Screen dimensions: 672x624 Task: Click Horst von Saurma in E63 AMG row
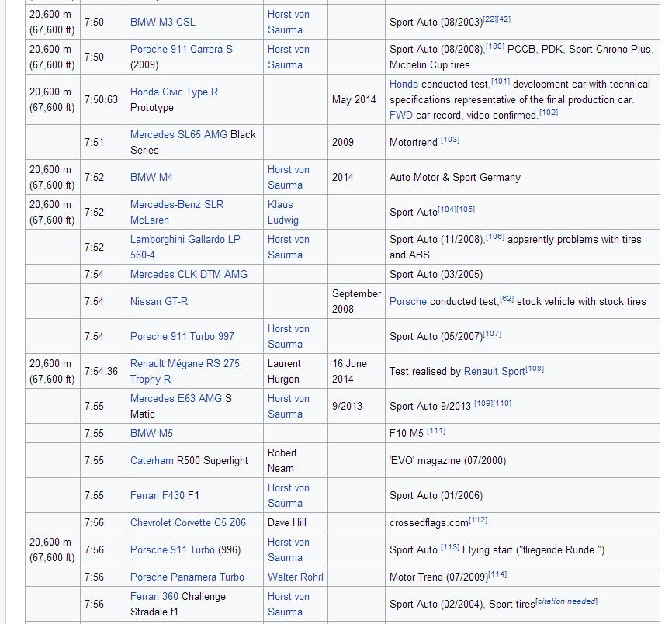click(289, 406)
